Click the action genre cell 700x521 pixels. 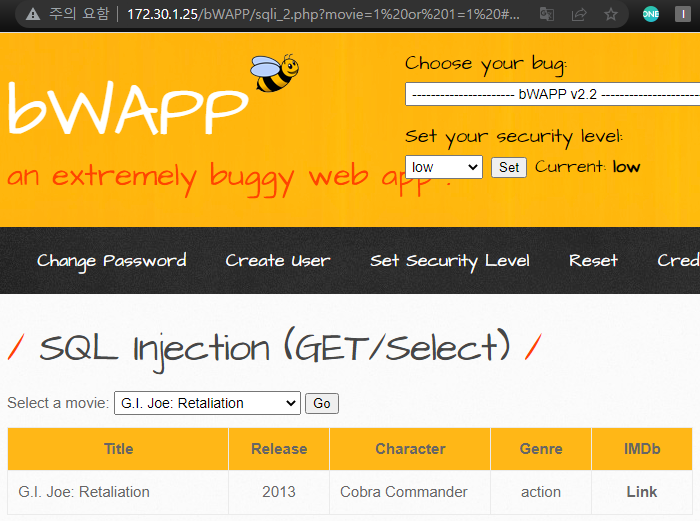click(x=541, y=492)
